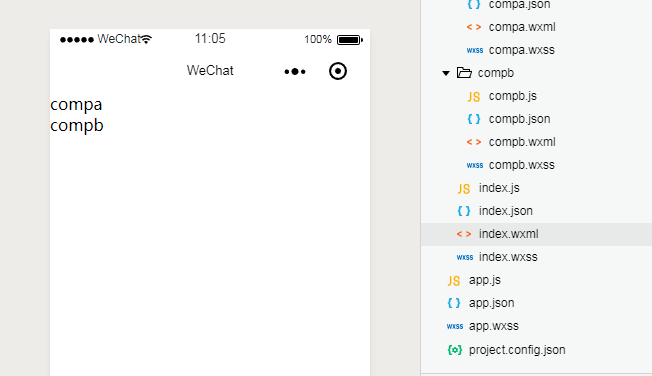Click the compa text in the simulator
Image resolution: width=652 pixels, height=376 pixels.
(x=76, y=105)
